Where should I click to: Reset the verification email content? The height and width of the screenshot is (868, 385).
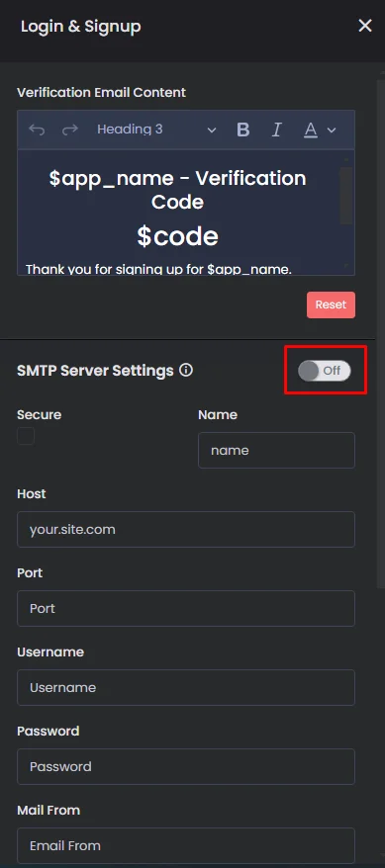tap(331, 305)
